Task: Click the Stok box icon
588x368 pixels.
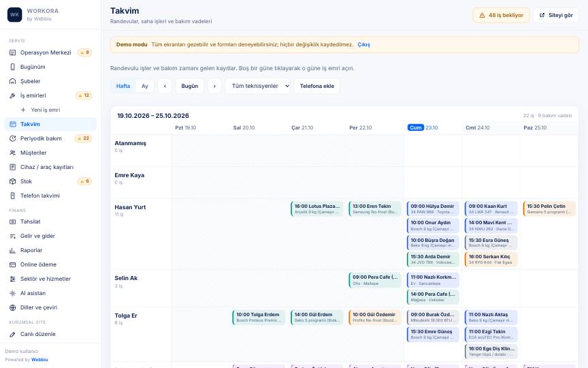Action: (12, 181)
